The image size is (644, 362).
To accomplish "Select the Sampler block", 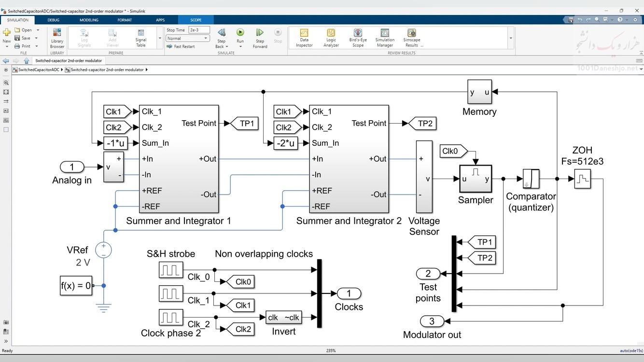I will point(476,179).
